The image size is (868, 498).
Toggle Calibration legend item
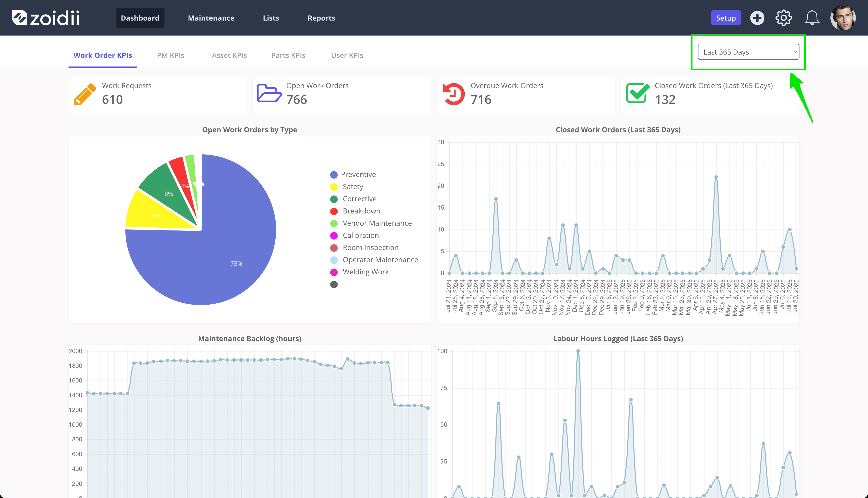coord(354,236)
